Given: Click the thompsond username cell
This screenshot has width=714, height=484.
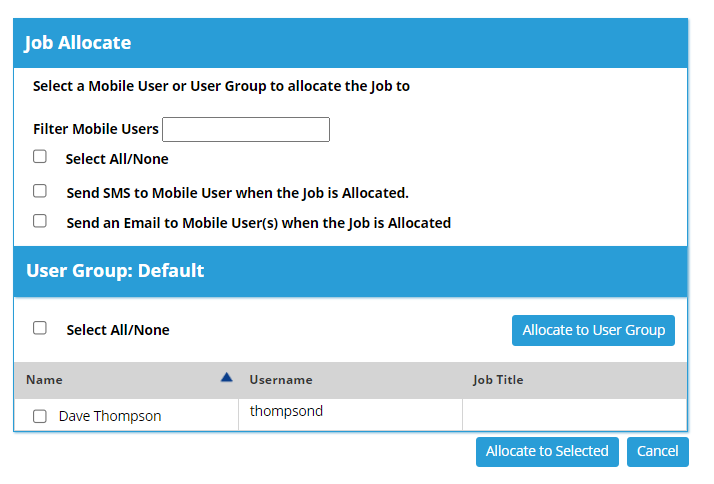Looking at the screenshot, I should coord(350,414).
